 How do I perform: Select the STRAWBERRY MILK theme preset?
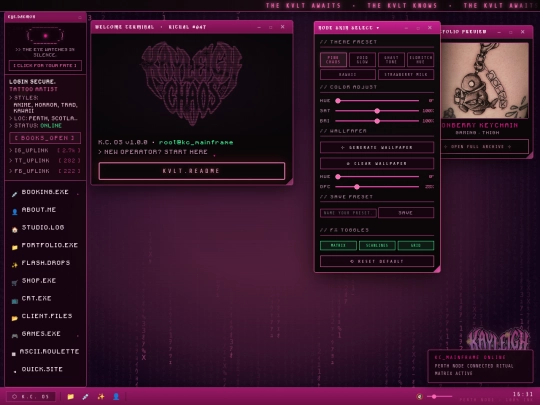[406, 74]
